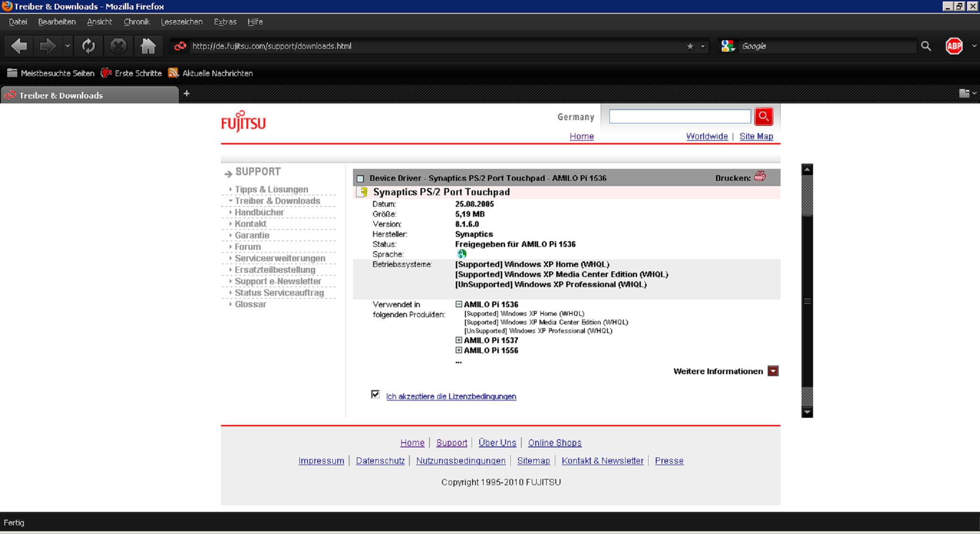This screenshot has width=980, height=534.
Task: Open the Lesezeichen menu
Action: pyautogui.click(x=181, y=22)
